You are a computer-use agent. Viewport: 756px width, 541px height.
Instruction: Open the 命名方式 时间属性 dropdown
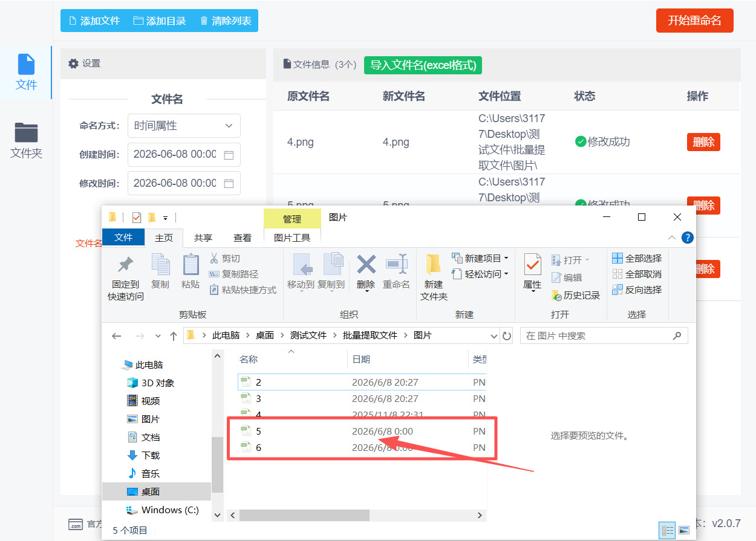click(x=184, y=126)
